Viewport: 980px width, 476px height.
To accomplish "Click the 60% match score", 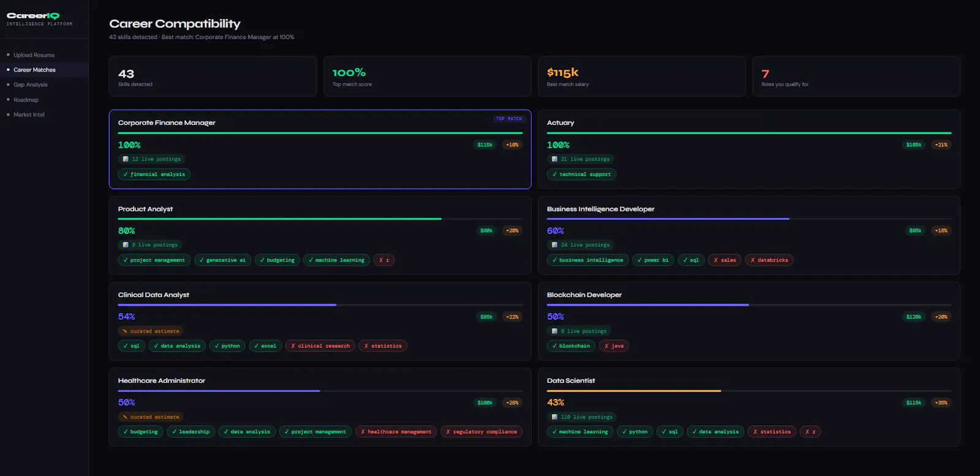I will [556, 231].
